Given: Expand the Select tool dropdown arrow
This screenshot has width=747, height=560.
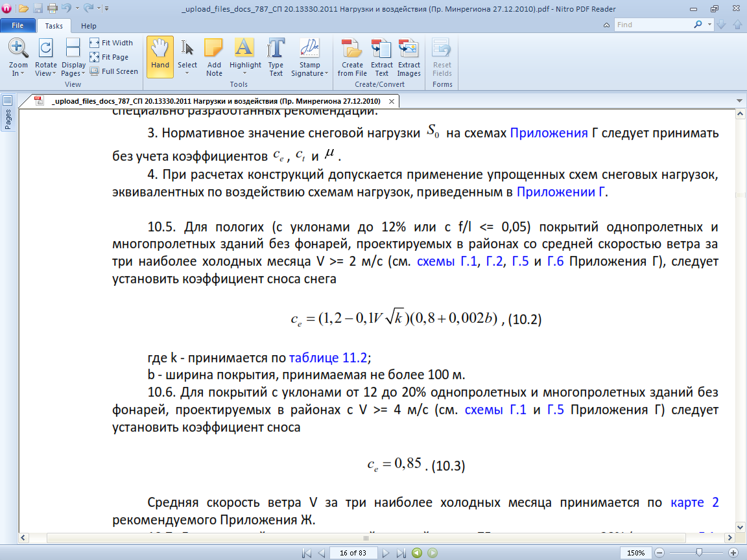Looking at the screenshot, I should (x=187, y=73).
